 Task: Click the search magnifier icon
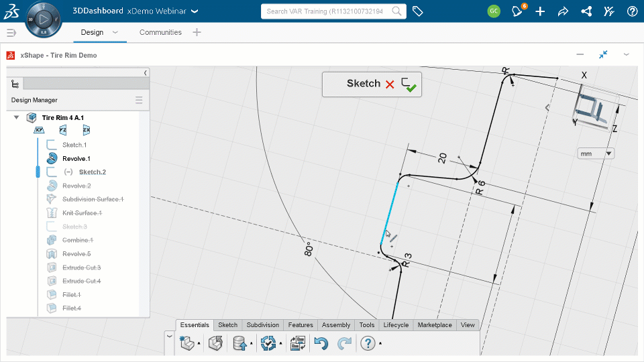tap(396, 11)
